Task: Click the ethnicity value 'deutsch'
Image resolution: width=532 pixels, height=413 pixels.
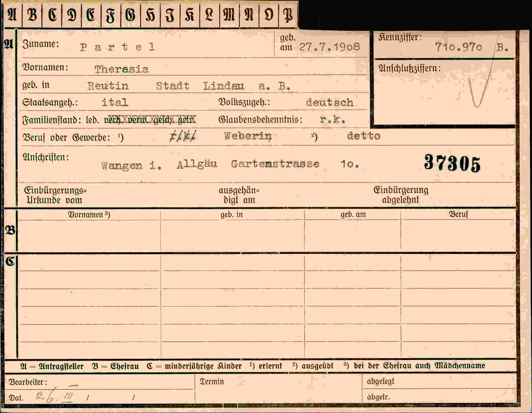Action: 330,102
